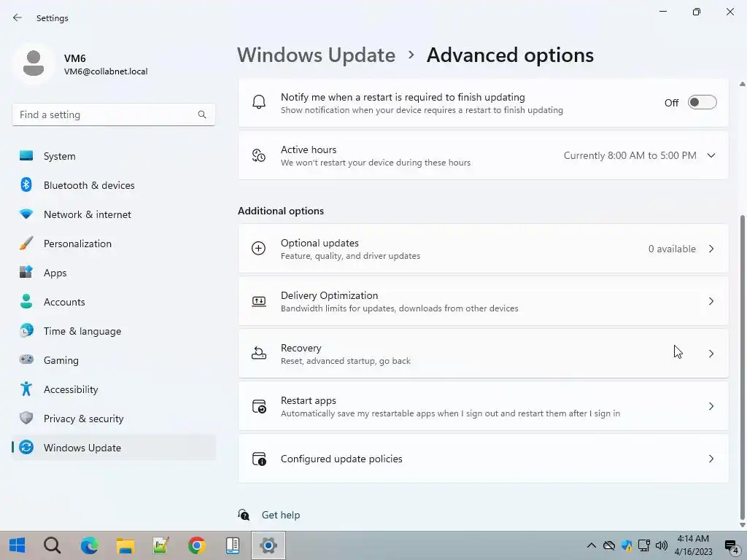The width and height of the screenshot is (747, 560).
Task: Click the Optional updates plus-circle icon
Action: coord(259,248)
